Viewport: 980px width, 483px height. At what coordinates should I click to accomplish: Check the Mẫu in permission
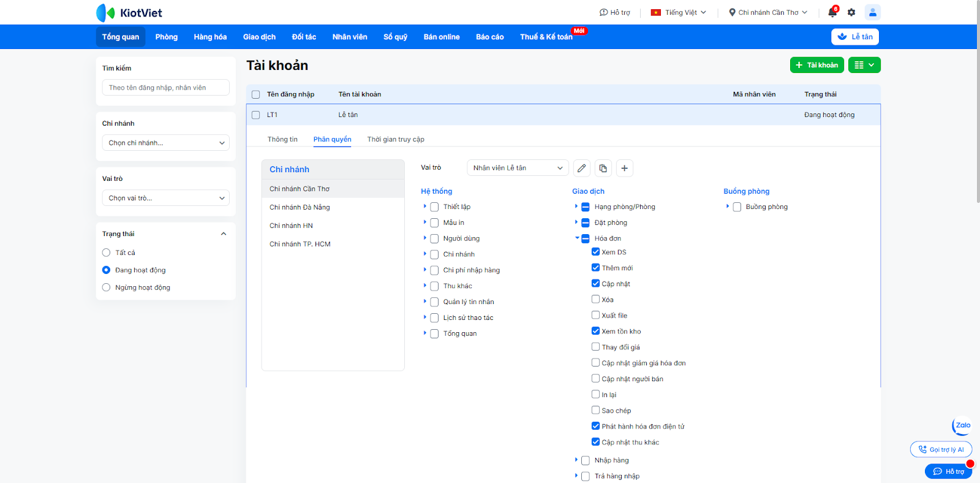[x=434, y=223]
